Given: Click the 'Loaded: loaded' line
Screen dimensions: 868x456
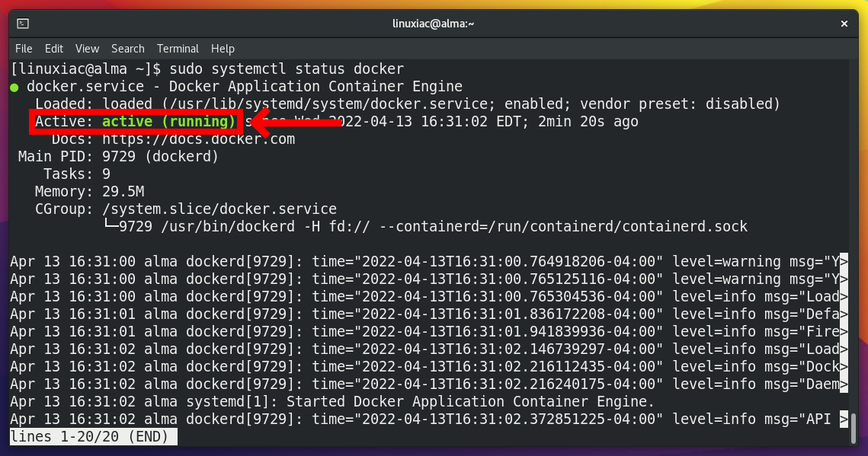Looking at the screenshot, I should (x=408, y=104).
